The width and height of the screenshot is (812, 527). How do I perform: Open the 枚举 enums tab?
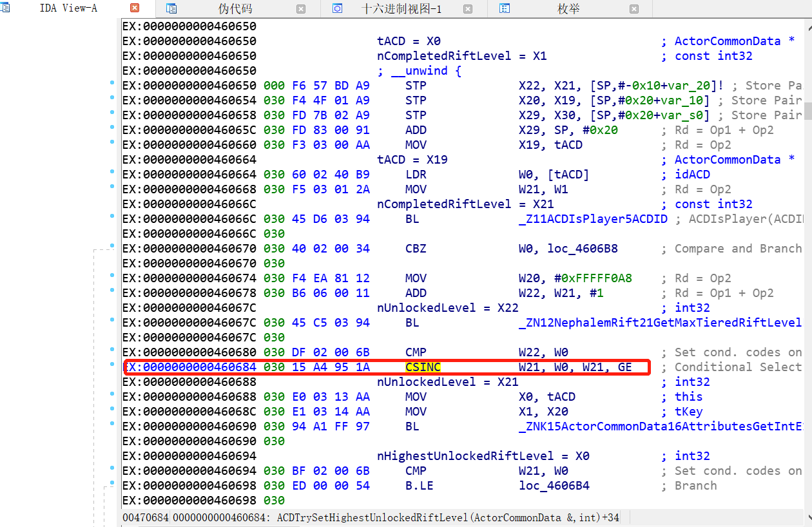(x=568, y=8)
